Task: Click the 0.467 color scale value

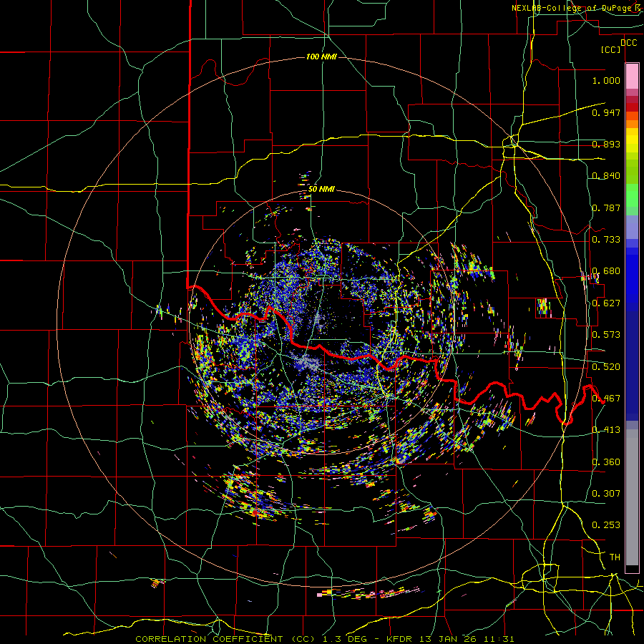Action: click(x=606, y=399)
